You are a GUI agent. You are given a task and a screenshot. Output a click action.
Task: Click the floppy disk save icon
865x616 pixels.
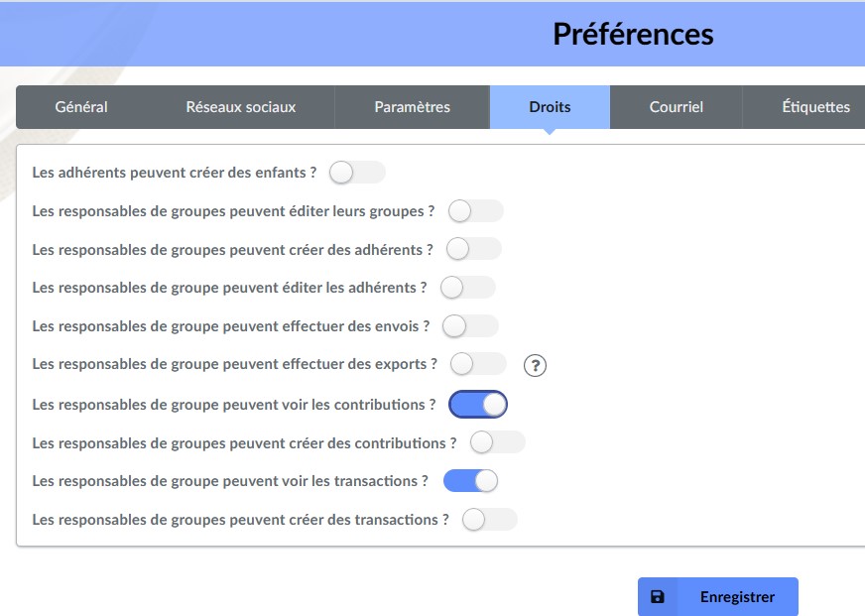[x=657, y=597]
